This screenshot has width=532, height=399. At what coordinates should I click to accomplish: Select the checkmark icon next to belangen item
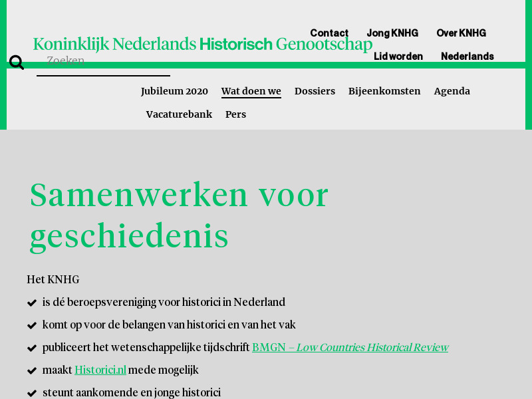tap(31, 325)
